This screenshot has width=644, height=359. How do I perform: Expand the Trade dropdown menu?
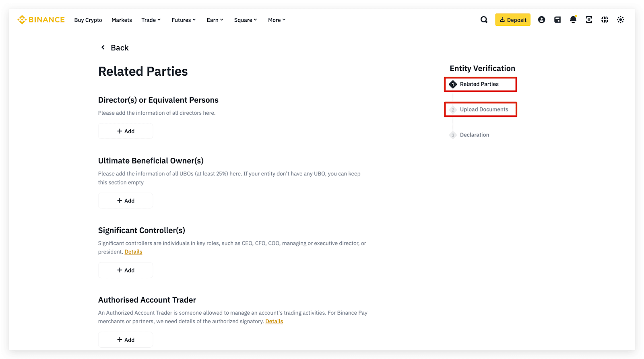(151, 20)
